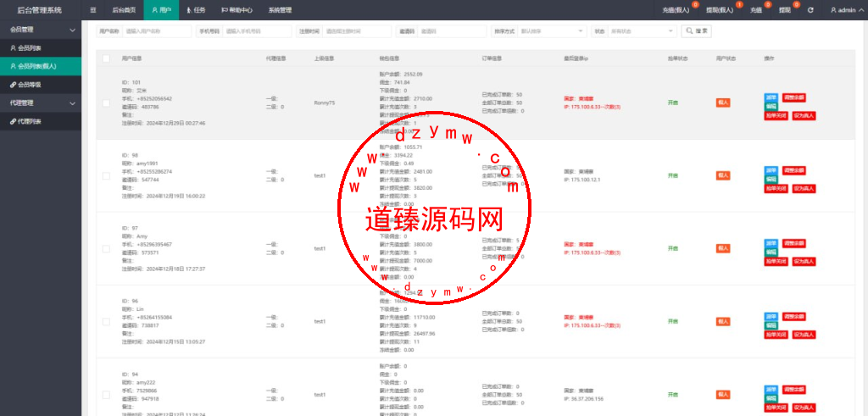This screenshot has height=416, width=868.
Task: Open the 充值 notification with badge
Action: point(755,10)
